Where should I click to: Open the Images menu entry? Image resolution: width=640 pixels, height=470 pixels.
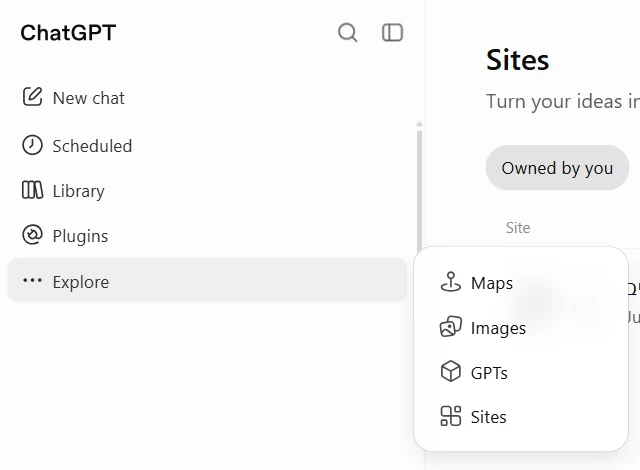521,327
